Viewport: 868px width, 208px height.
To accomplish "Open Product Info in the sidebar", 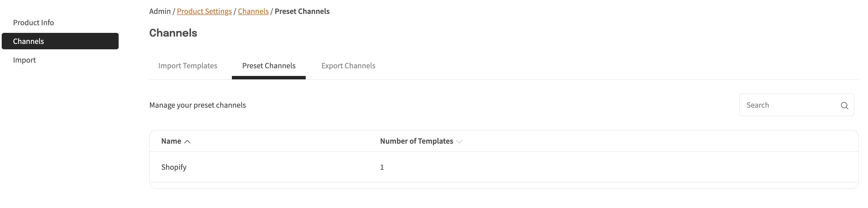I will pos(33,23).
